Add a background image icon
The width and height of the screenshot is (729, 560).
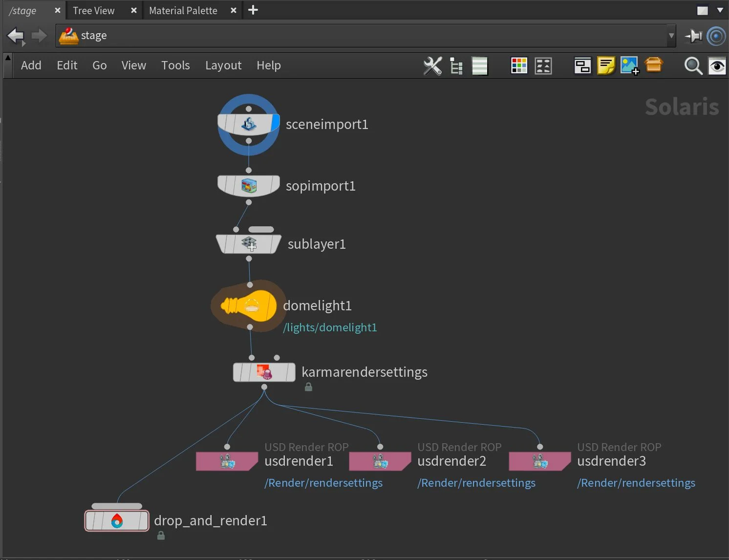point(630,65)
